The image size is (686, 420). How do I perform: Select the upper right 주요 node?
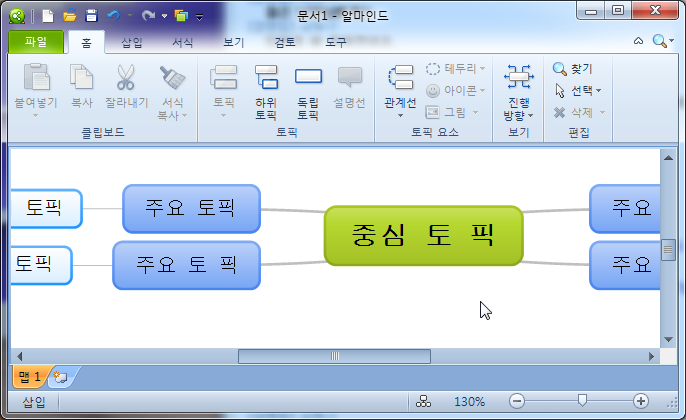[625, 209]
